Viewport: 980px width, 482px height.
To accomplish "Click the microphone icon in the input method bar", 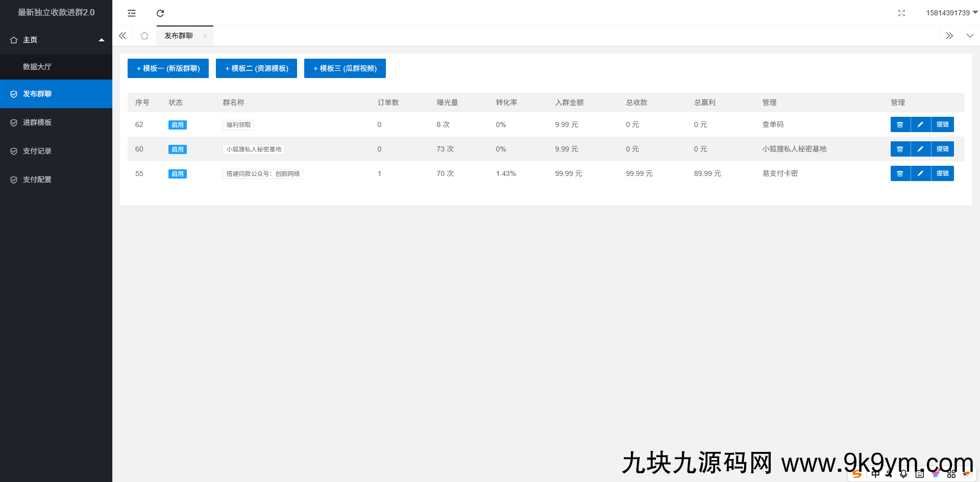I will [x=902, y=473].
